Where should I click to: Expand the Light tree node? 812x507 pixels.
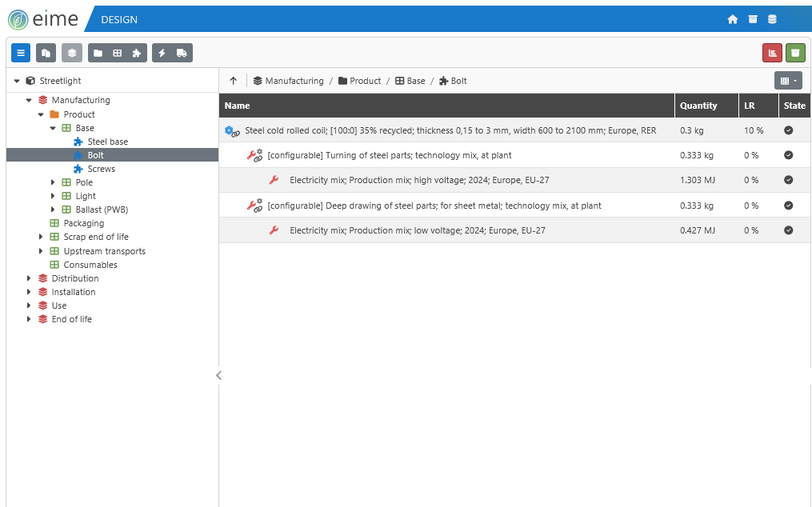[x=52, y=196]
